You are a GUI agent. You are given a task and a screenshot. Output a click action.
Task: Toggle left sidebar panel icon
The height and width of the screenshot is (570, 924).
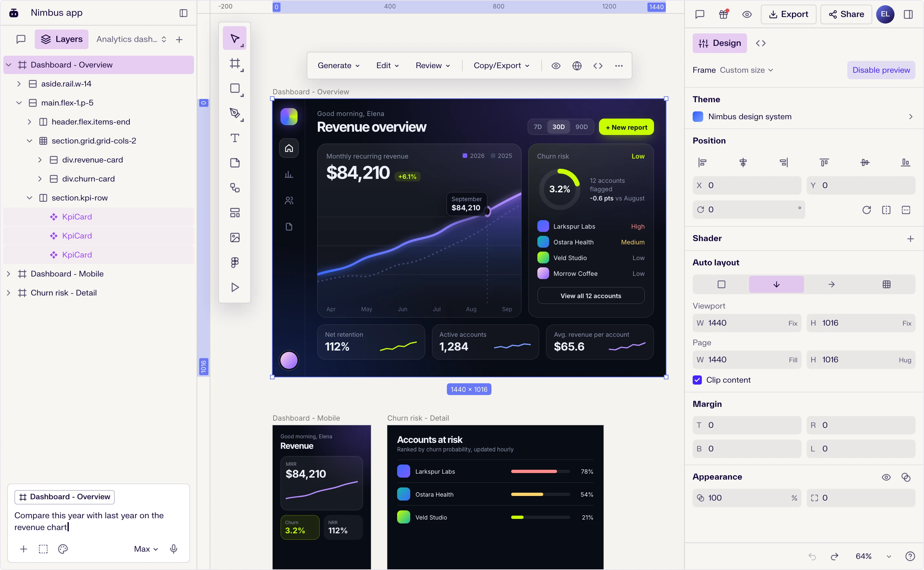pos(183,13)
